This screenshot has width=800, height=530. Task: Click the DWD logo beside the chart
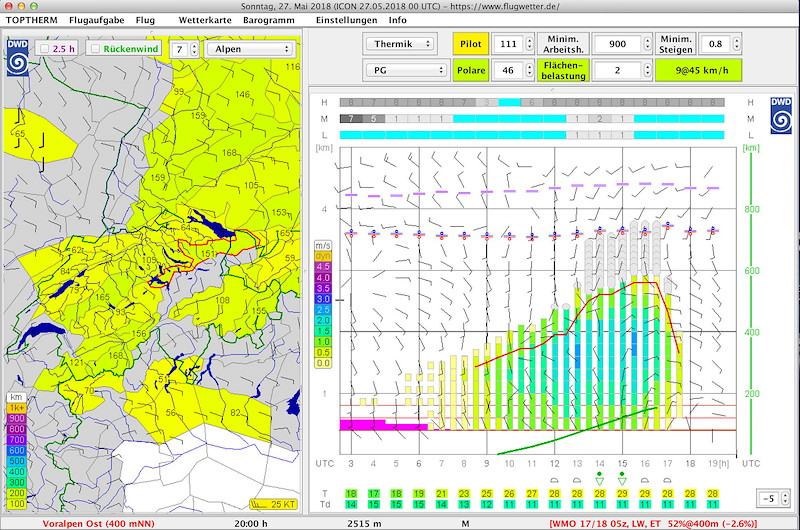click(x=781, y=115)
